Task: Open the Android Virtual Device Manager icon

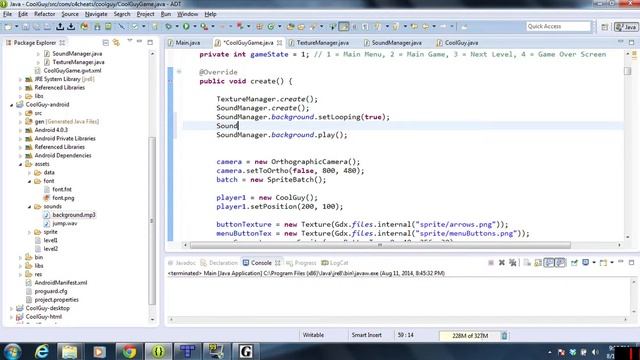Action: pos(108,27)
